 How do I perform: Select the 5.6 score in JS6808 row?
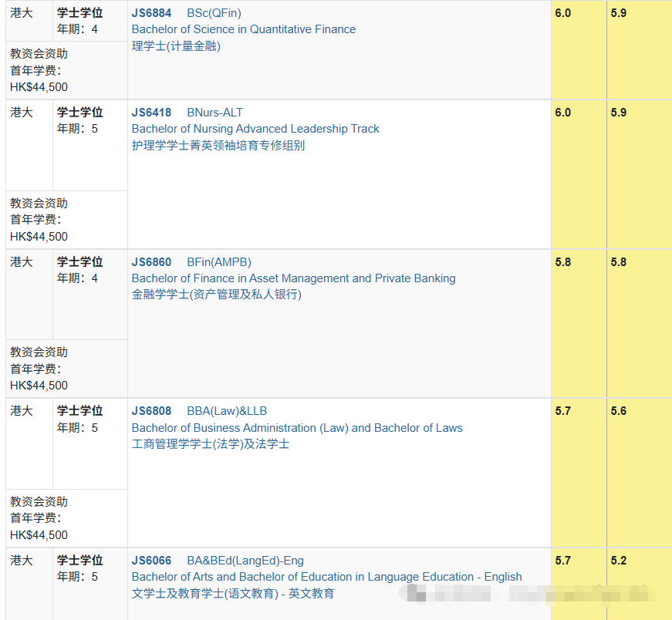point(619,411)
